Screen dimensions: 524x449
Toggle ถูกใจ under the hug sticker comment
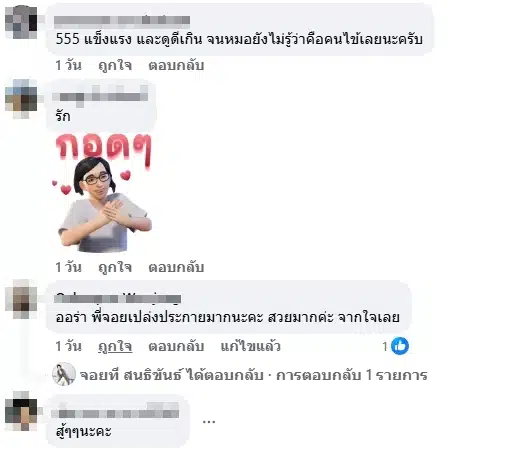click(115, 267)
